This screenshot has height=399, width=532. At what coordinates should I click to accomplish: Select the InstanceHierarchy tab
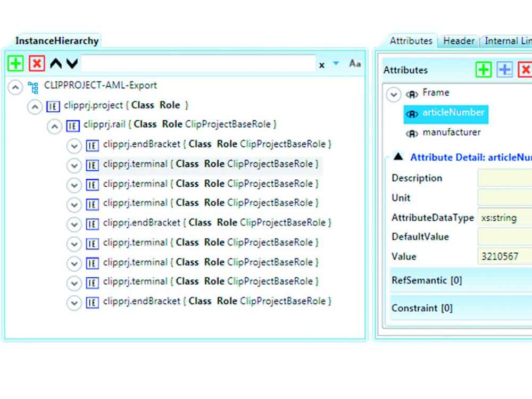tap(57, 41)
